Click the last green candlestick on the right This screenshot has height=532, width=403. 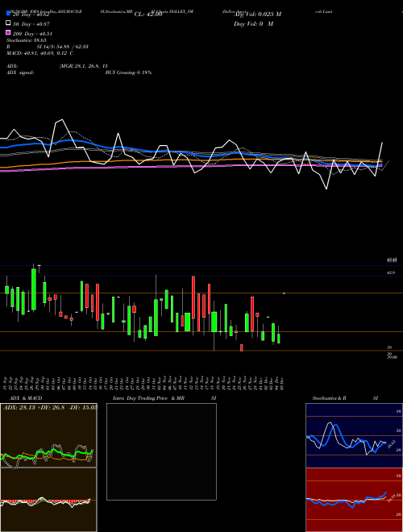pos(279,339)
